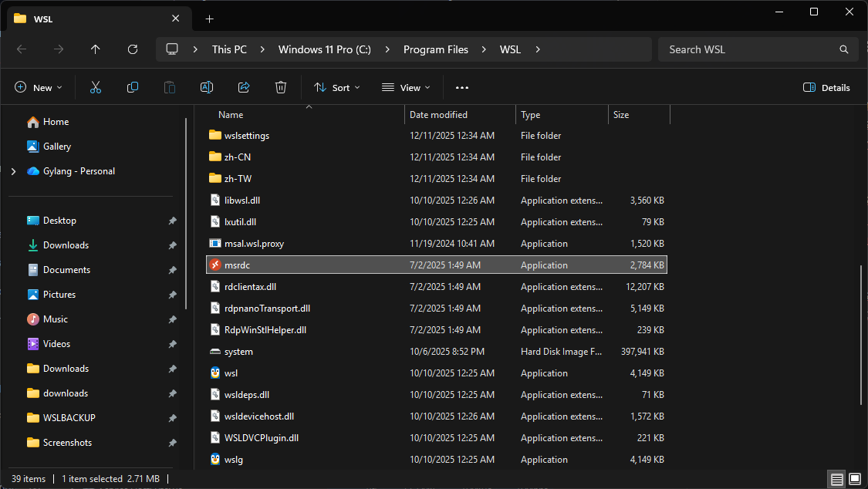The height and width of the screenshot is (489, 868).
Task: Switch to details list view in status bar
Action: click(x=837, y=479)
